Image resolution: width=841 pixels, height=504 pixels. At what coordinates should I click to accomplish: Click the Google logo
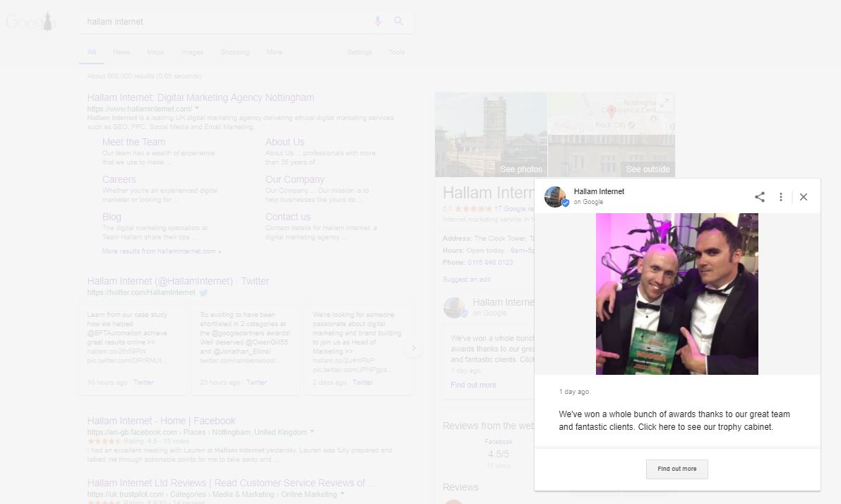pos(30,21)
